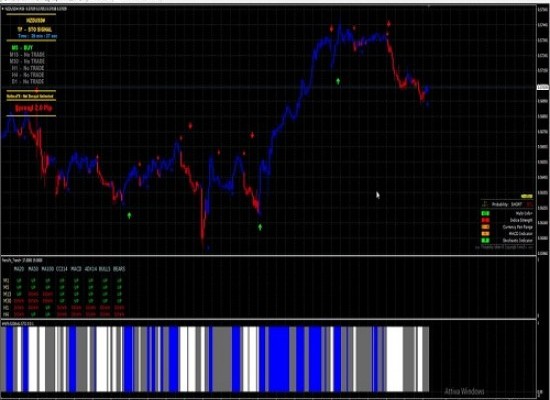550x400 pixels.
Task: Click the large white block near histogram's right end
Action: [x=395, y=359]
